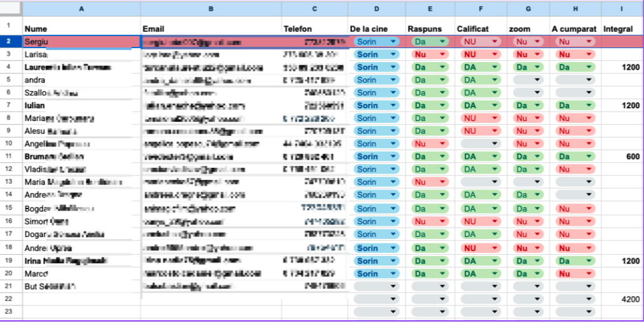Select the column I header

tap(621, 9)
